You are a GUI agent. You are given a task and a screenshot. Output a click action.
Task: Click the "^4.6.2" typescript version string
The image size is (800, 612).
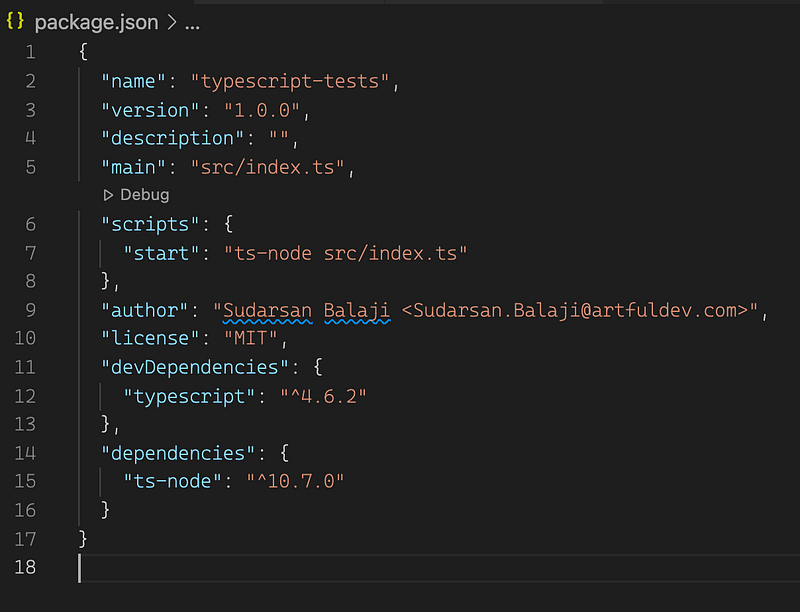323,396
